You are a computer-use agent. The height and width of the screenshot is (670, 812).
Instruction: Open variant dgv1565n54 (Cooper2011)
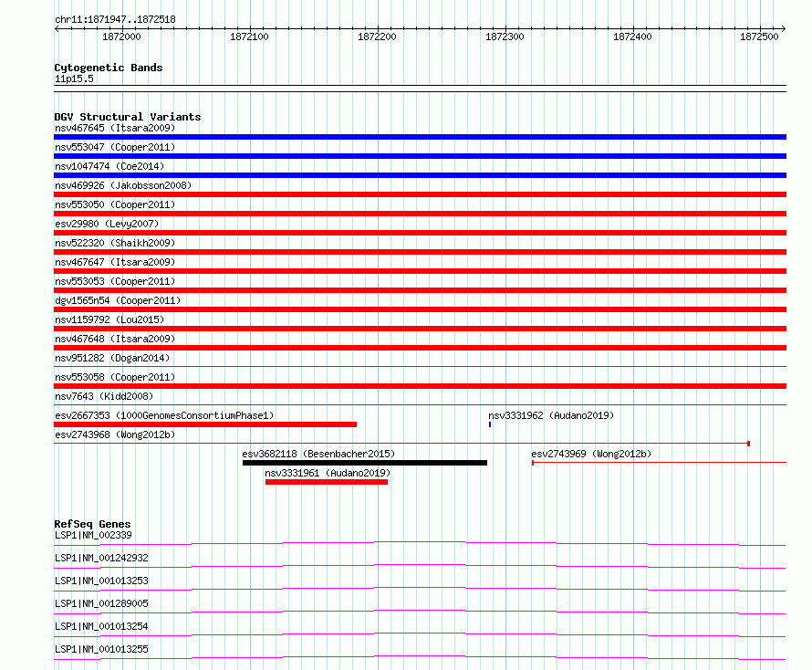pyautogui.click(x=118, y=300)
